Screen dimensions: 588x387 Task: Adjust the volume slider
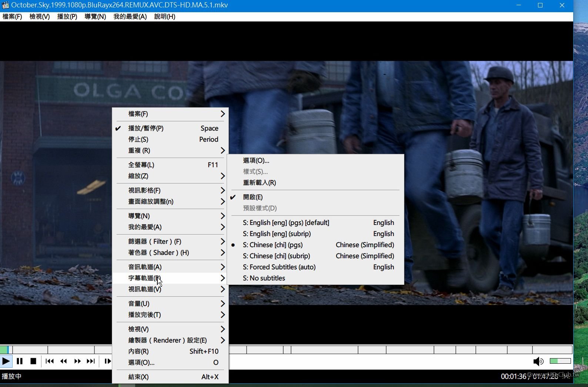(560, 361)
